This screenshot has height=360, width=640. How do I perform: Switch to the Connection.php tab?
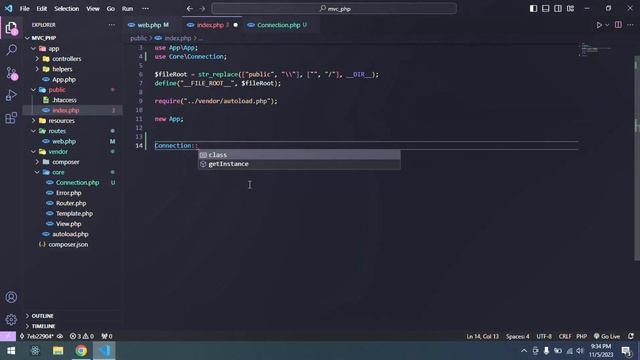point(282,25)
